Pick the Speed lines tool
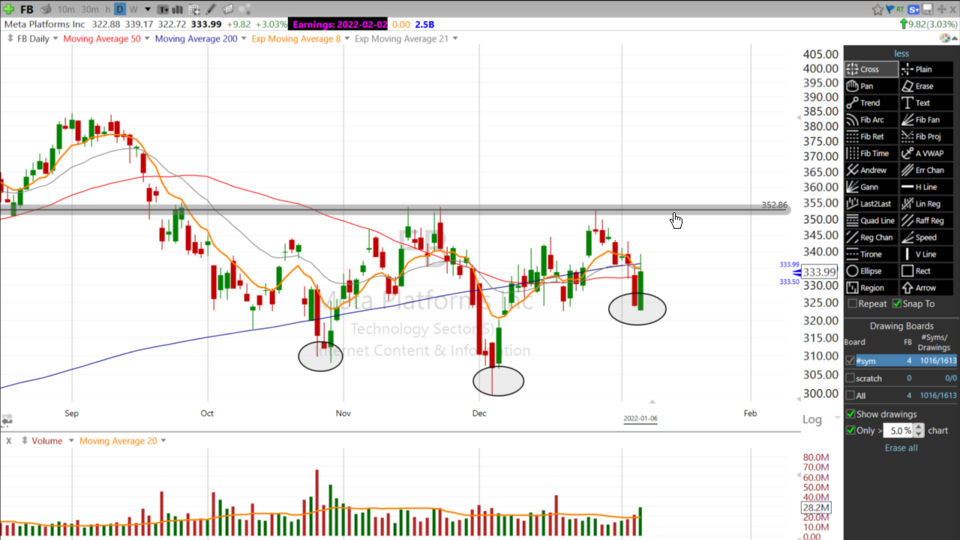Screen dimensions: 960x540 click(927, 238)
